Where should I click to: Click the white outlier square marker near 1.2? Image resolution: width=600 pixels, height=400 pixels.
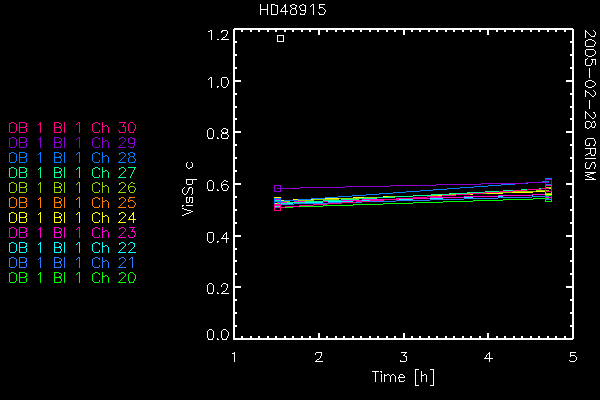280,38
